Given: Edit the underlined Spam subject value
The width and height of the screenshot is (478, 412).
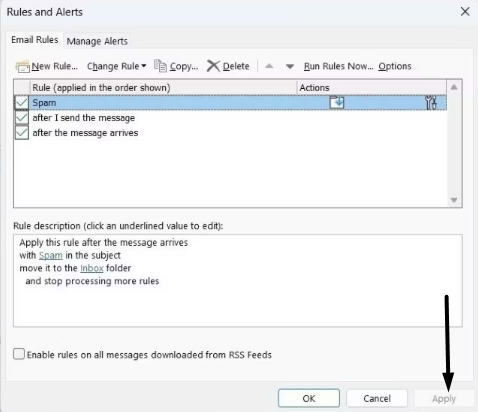Looking at the screenshot, I should [51, 255].
